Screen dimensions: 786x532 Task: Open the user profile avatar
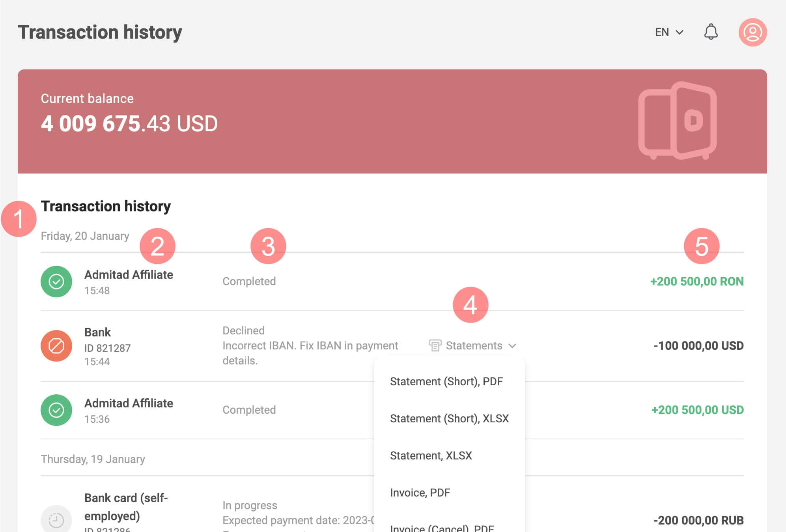pos(752,32)
